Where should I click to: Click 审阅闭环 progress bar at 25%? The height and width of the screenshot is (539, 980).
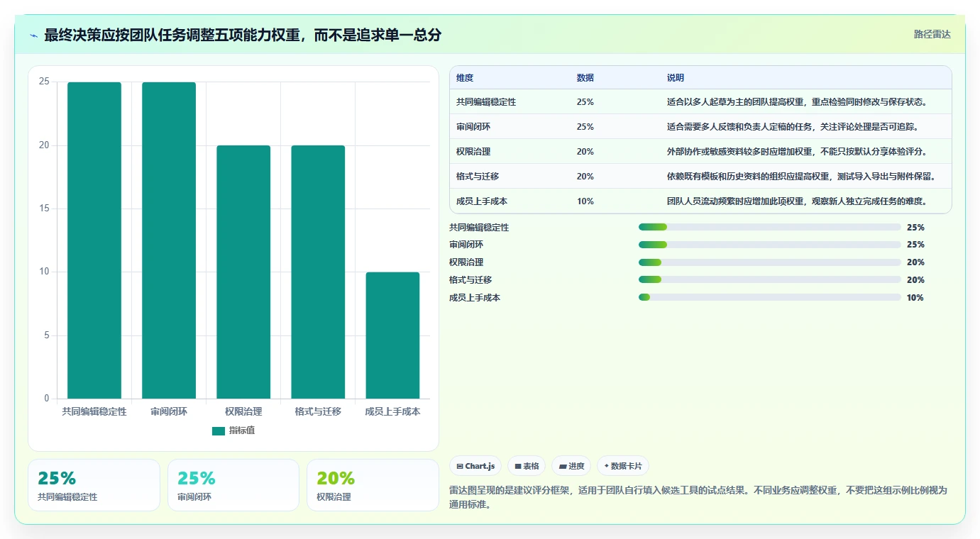pyautogui.click(x=770, y=245)
